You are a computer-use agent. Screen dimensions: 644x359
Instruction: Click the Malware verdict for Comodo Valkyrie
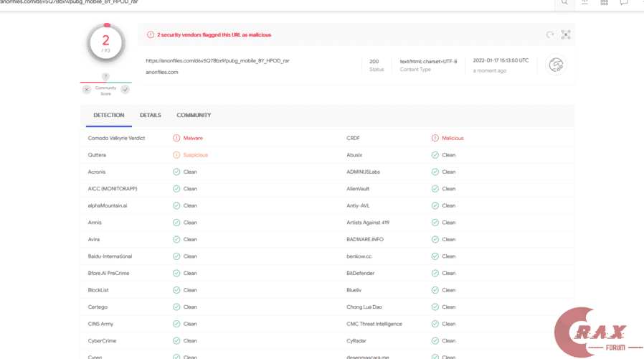tap(192, 138)
